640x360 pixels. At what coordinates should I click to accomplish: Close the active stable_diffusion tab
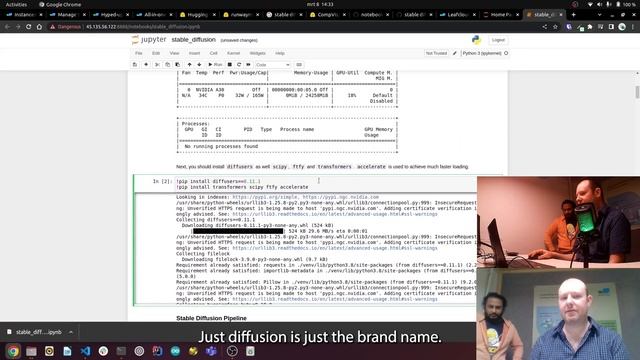(x=561, y=15)
